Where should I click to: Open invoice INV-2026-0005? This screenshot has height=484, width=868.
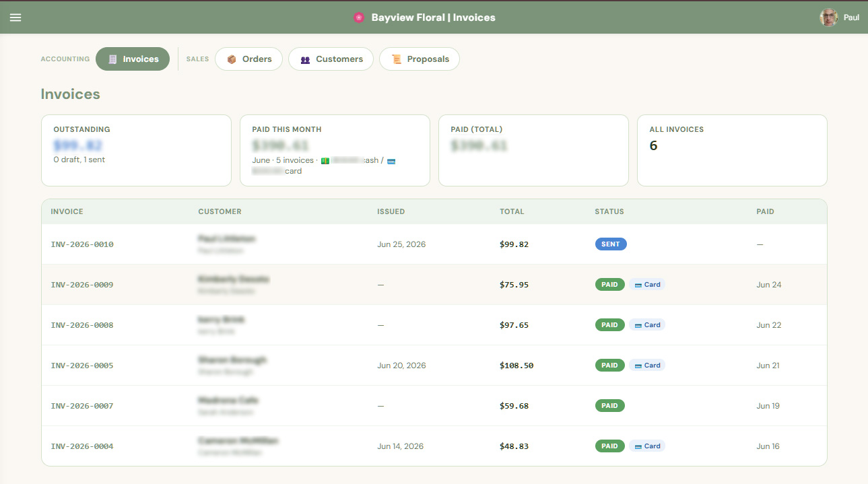click(x=82, y=366)
